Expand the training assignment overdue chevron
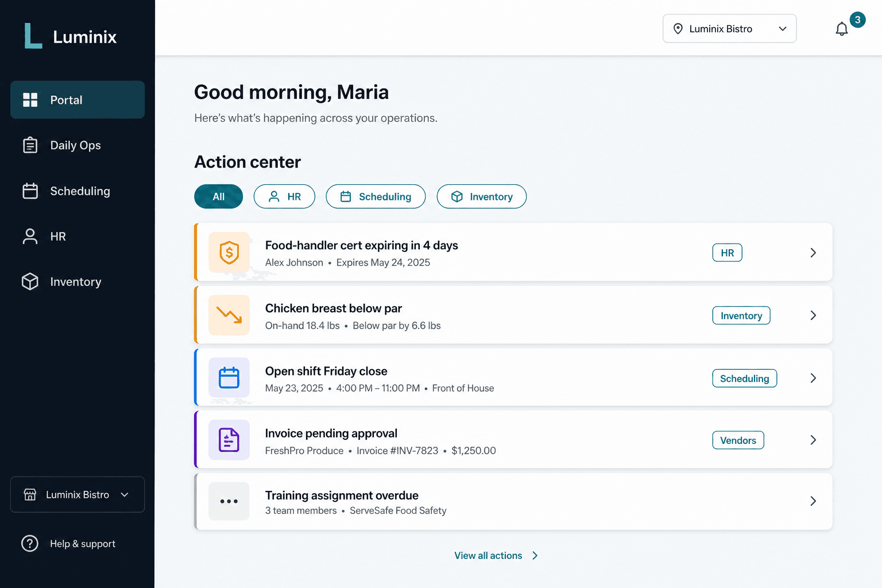882x588 pixels. tap(813, 501)
